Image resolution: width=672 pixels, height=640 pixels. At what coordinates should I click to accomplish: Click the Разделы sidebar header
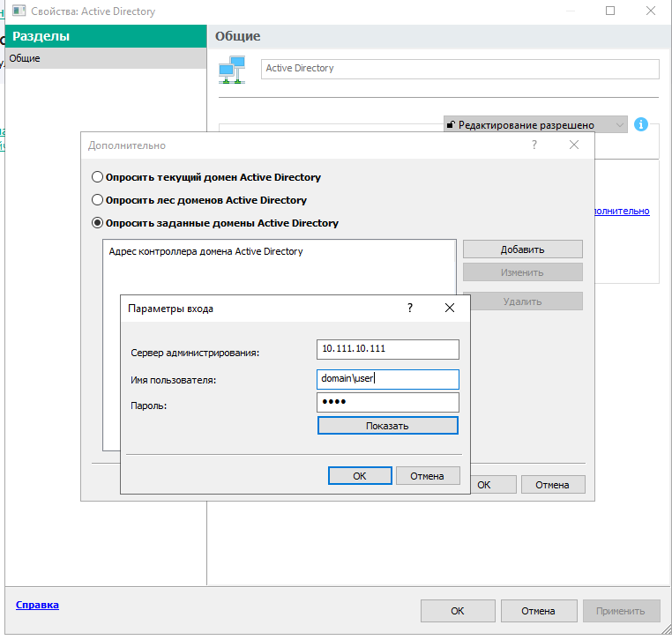click(106, 36)
